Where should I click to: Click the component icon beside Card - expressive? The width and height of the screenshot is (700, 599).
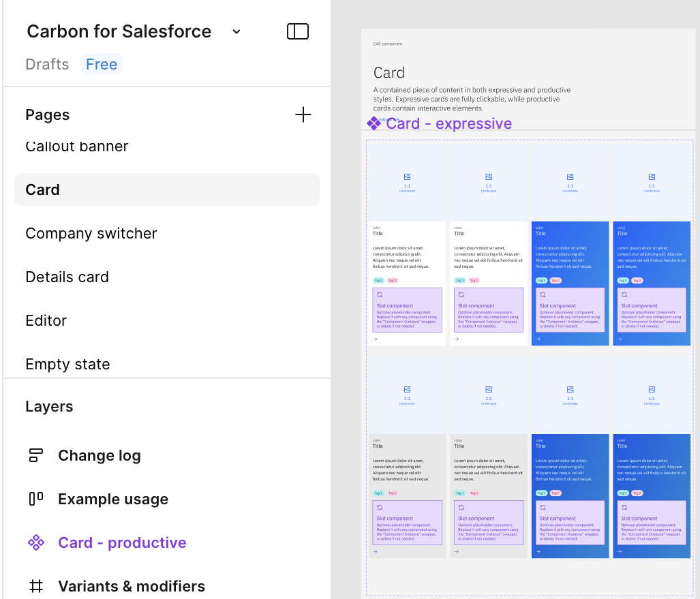coord(374,123)
